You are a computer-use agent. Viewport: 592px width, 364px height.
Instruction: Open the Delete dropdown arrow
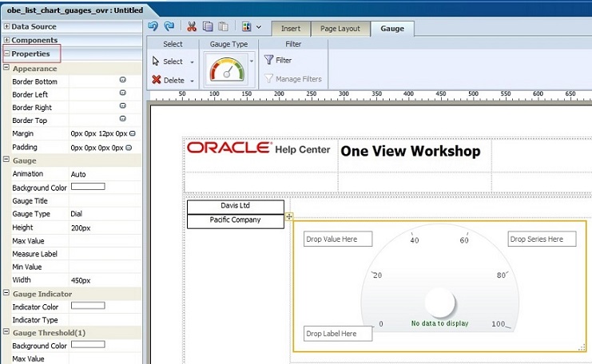click(193, 81)
